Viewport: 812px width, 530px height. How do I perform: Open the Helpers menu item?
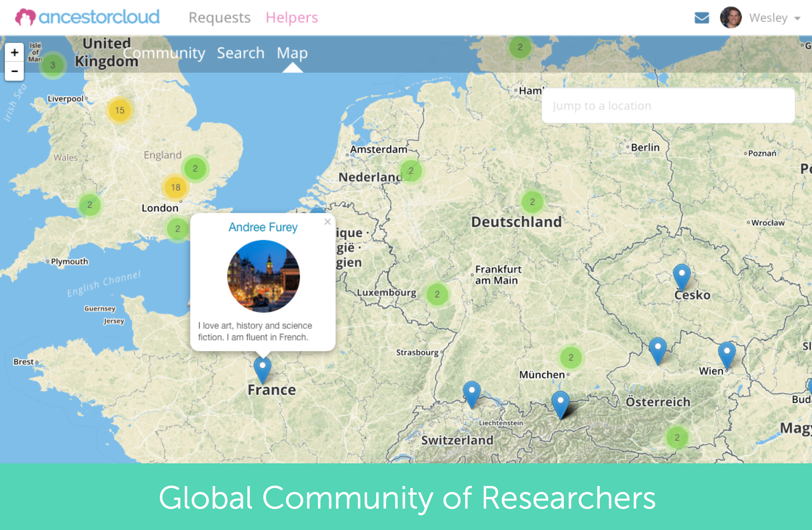[291, 18]
